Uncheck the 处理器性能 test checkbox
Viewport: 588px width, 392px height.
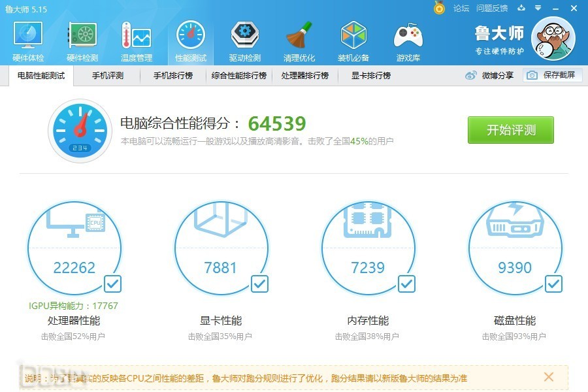coord(112,284)
